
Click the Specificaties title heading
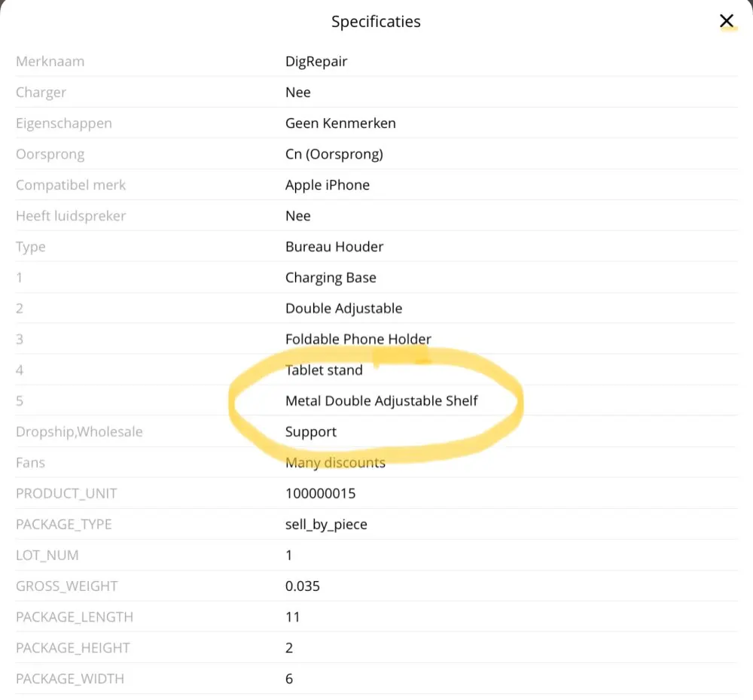point(376,21)
